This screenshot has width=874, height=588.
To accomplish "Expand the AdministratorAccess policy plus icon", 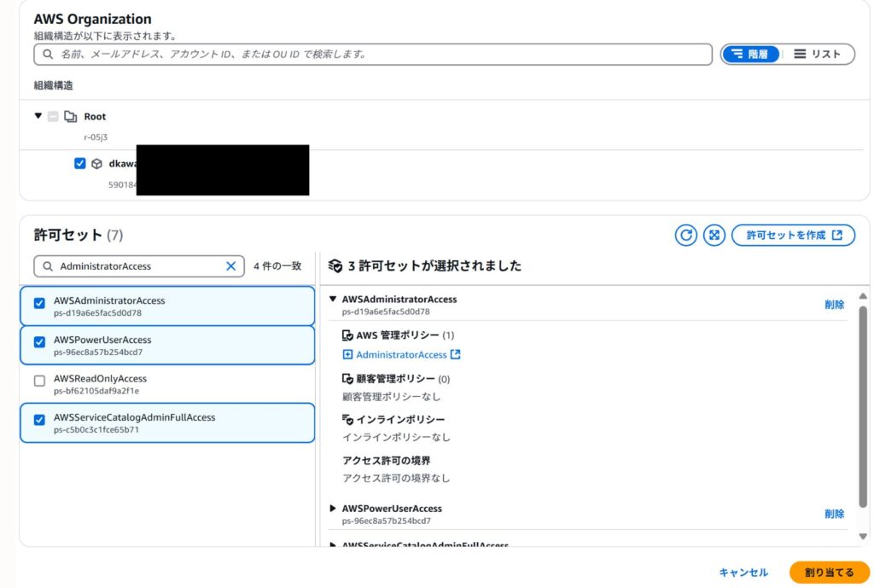I will [347, 354].
